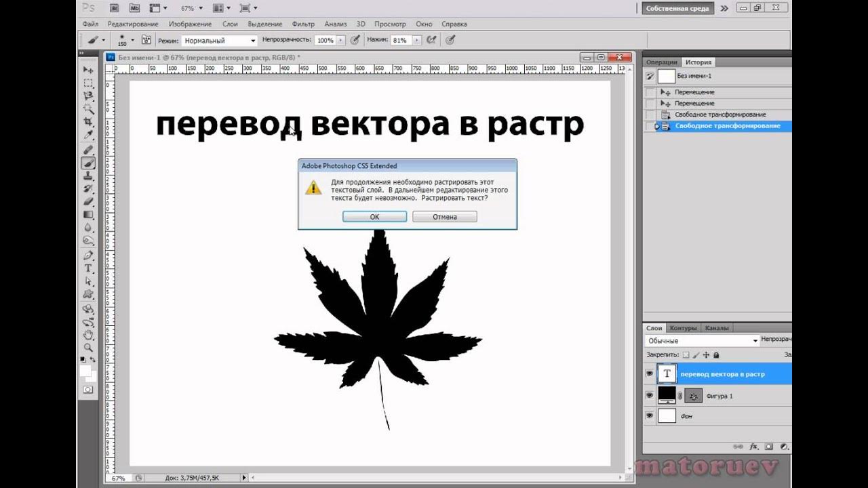Image resolution: width=868 pixels, height=488 pixels.
Task: Open the brush preset picker dropdown
Action: pos(132,41)
